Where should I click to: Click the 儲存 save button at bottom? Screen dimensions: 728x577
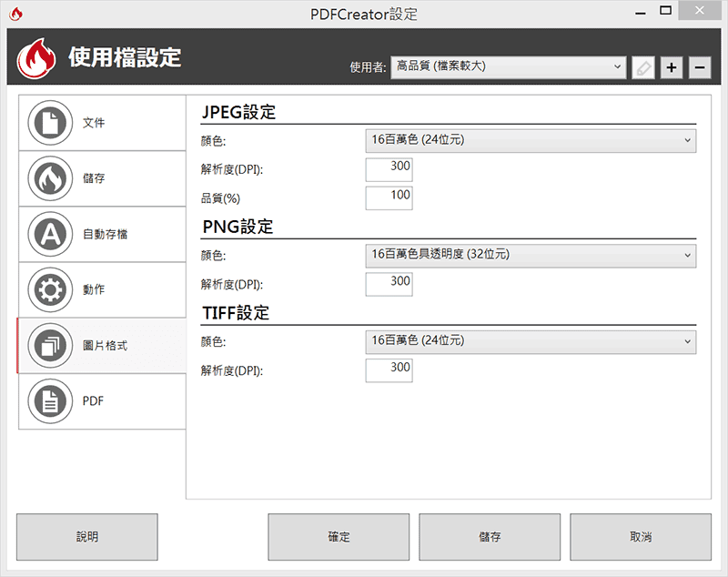point(490,537)
